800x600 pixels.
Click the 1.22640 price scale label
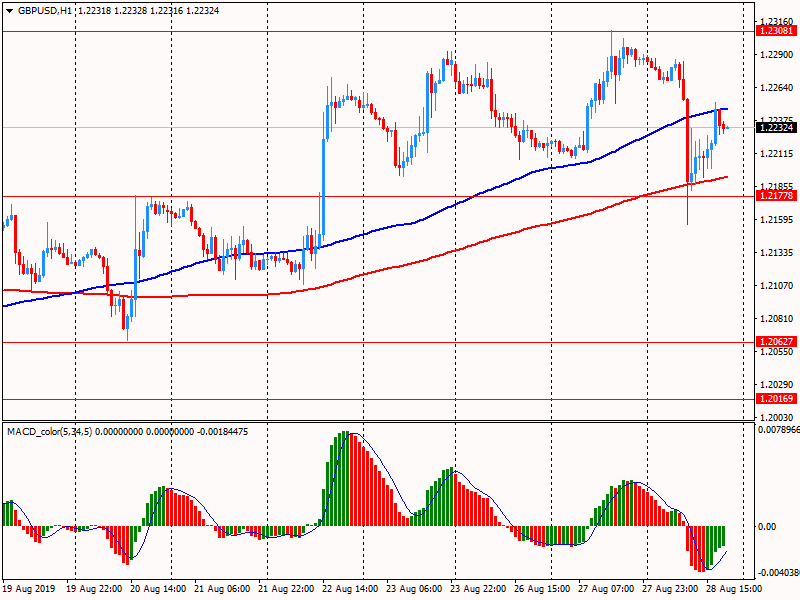pyautogui.click(x=777, y=88)
